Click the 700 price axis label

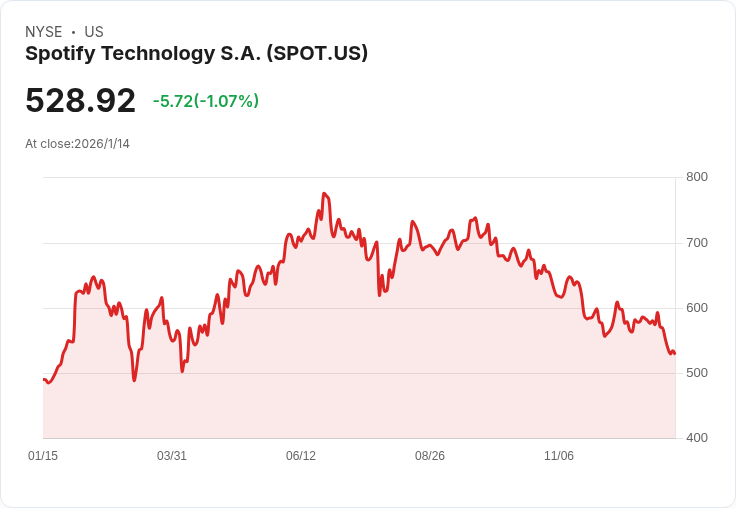point(697,243)
